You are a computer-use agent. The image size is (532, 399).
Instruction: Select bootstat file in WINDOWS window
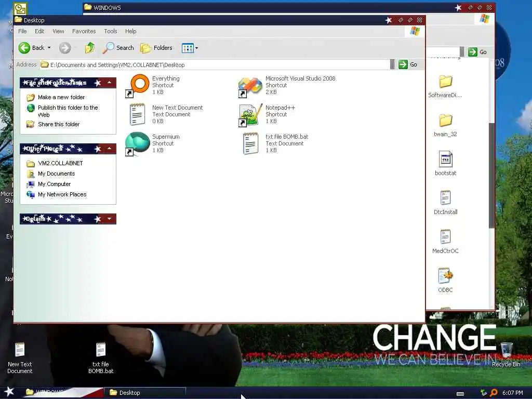click(445, 164)
